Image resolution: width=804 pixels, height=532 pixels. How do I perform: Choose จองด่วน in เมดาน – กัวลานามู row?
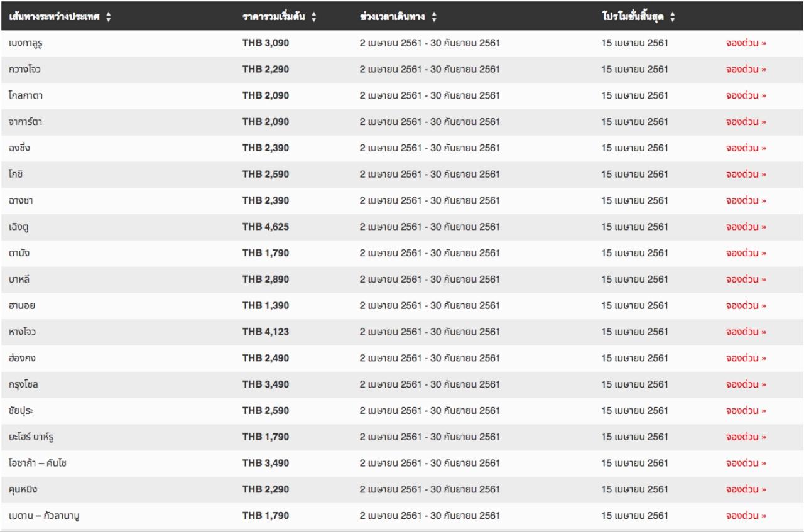click(746, 516)
